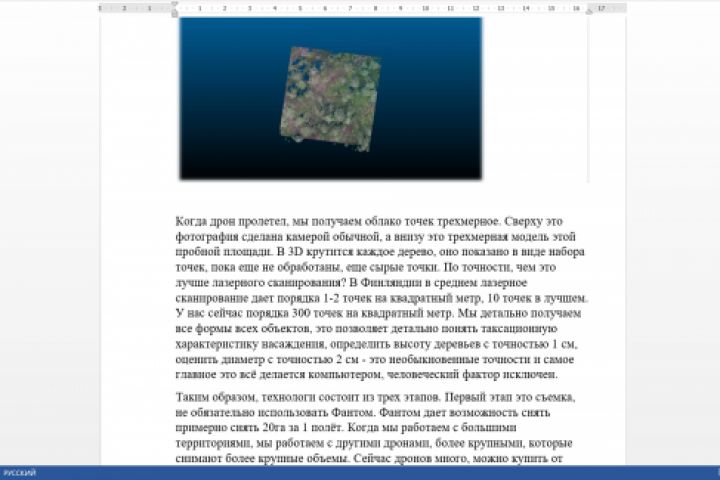Image resolution: width=720 pixels, height=480 pixels.
Task: Click the line starting 'территориями, мы работаем'
Action: click(x=374, y=443)
